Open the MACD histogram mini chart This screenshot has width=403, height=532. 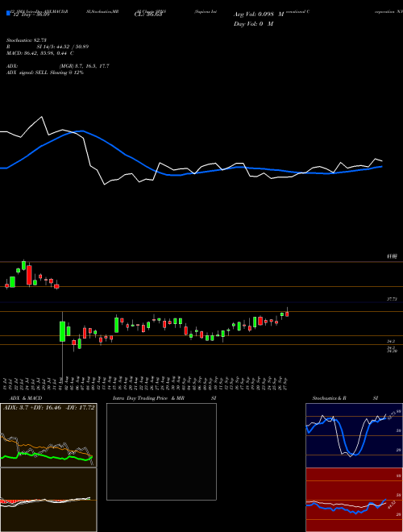coord(48,500)
